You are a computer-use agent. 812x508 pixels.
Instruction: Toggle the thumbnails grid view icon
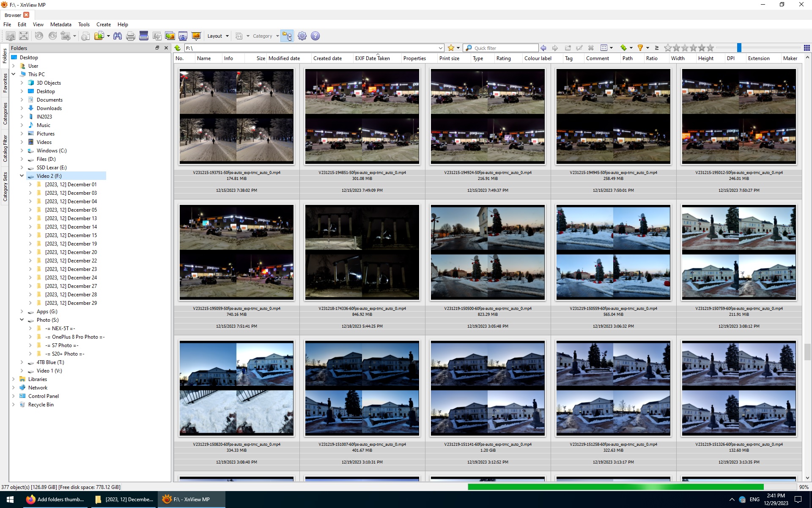(807, 48)
